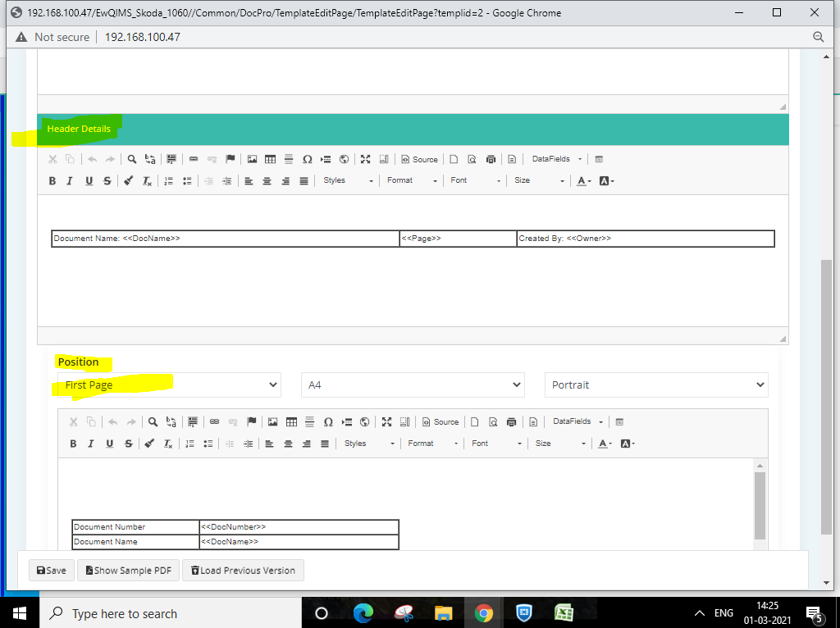
Task: Insert image in Header Details editor
Action: [252, 159]
